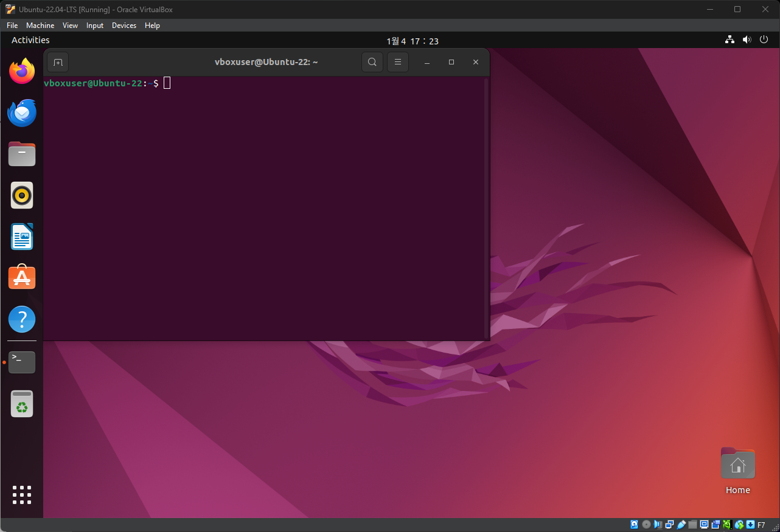Launch Ubuntu Software from the dock
The height and width of the screenshot is (532, 780).
(x=22, y=277)
